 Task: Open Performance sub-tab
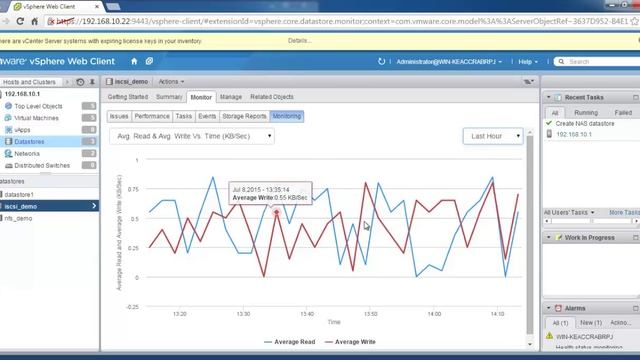152,116
